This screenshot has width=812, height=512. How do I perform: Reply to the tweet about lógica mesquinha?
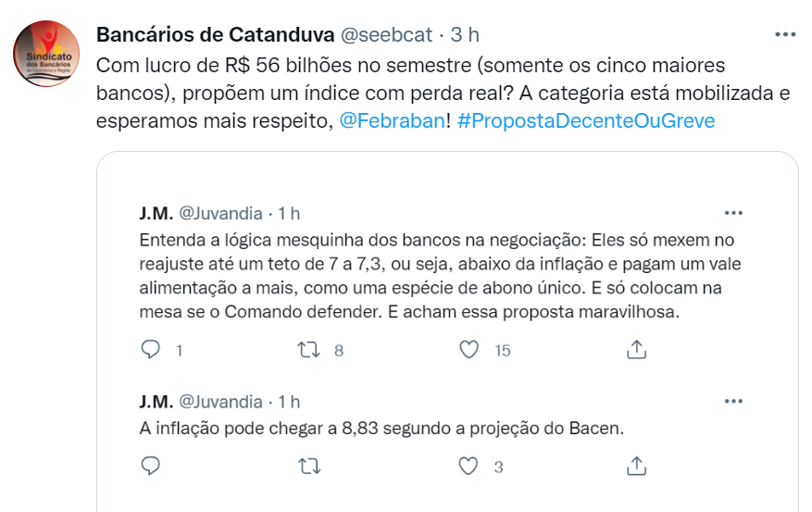click(x=150, y=350)
